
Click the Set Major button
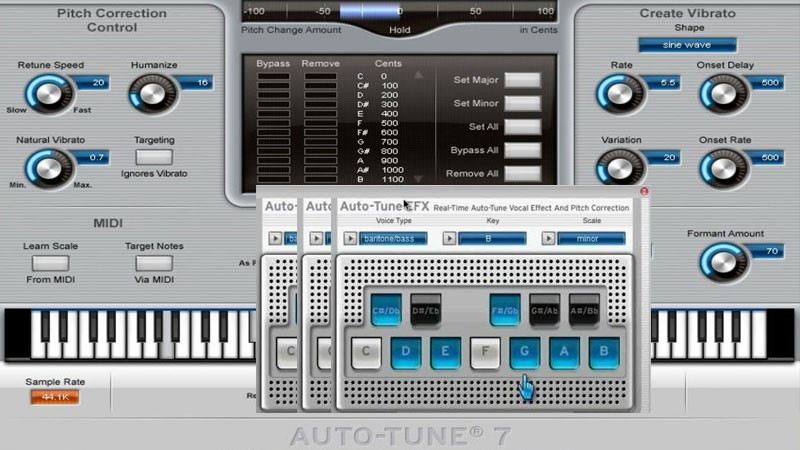point(523,80)
